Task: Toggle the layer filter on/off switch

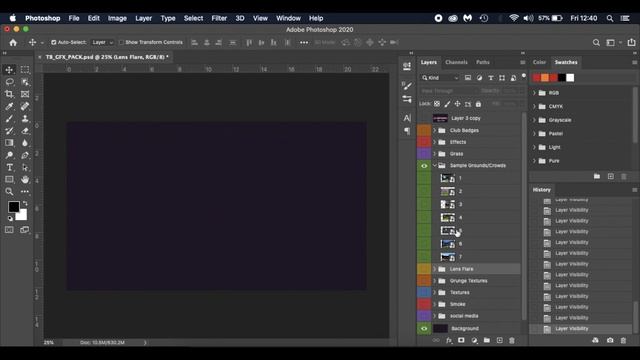Action: [x=524, y=76]
